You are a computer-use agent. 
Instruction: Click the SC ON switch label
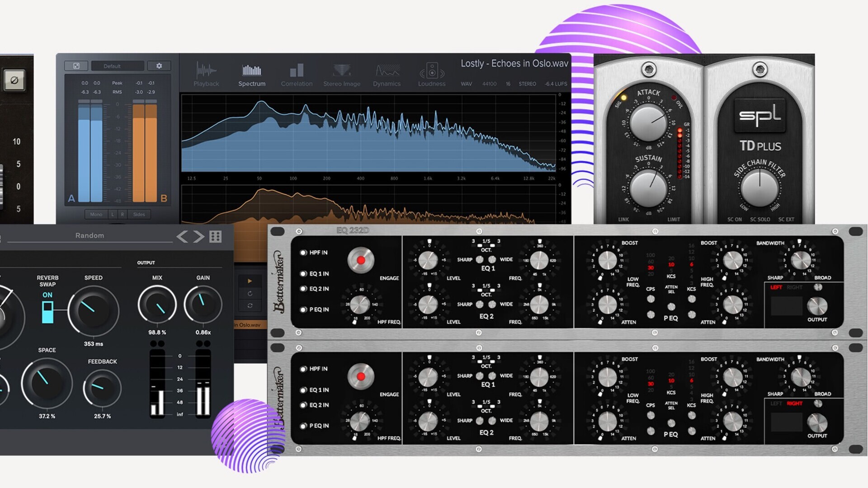[735, 219]
